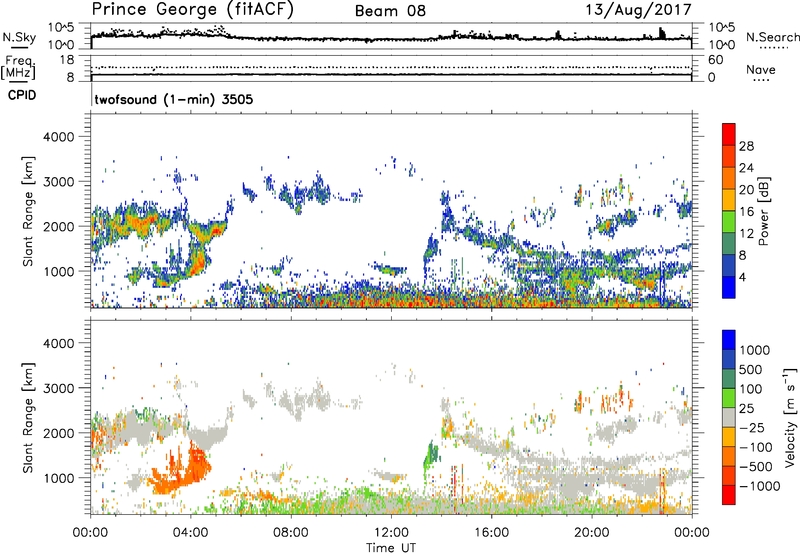Click the '08:00' time axis label
Image resolution: width=800 pixels, height=554 pixels.
(x=290, y=533)
